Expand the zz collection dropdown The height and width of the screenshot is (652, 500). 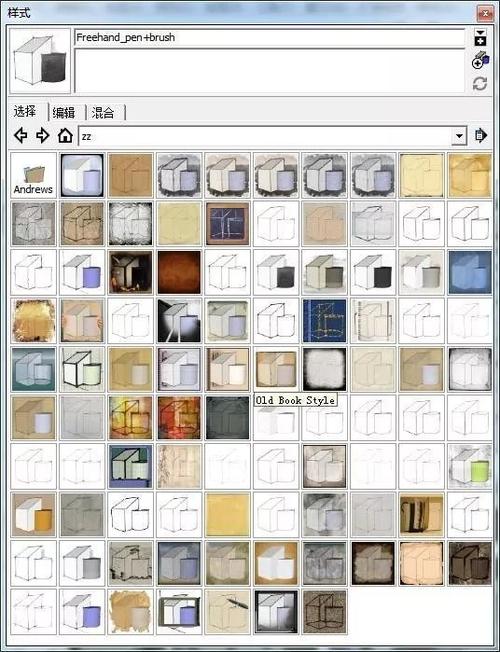pos(459,136)
